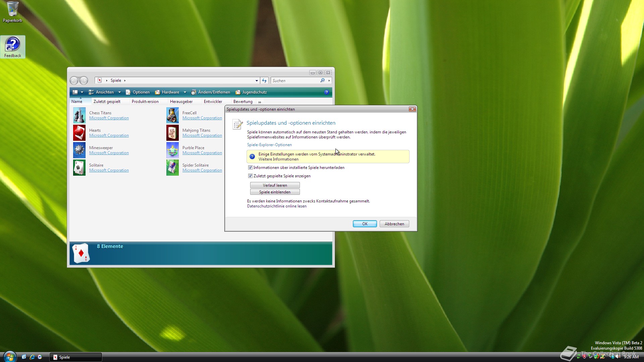Open Jugendschutz in the toolbar
The image size is (644, 362).
251,92
